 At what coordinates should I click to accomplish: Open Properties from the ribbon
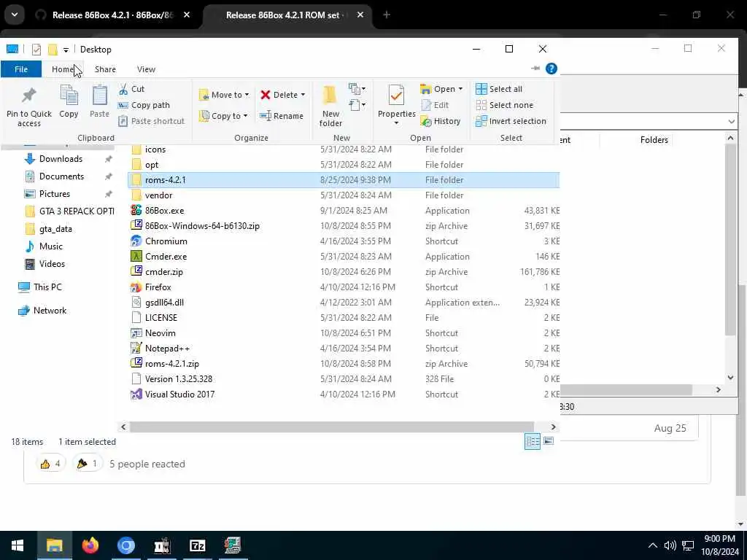[396, 100]
